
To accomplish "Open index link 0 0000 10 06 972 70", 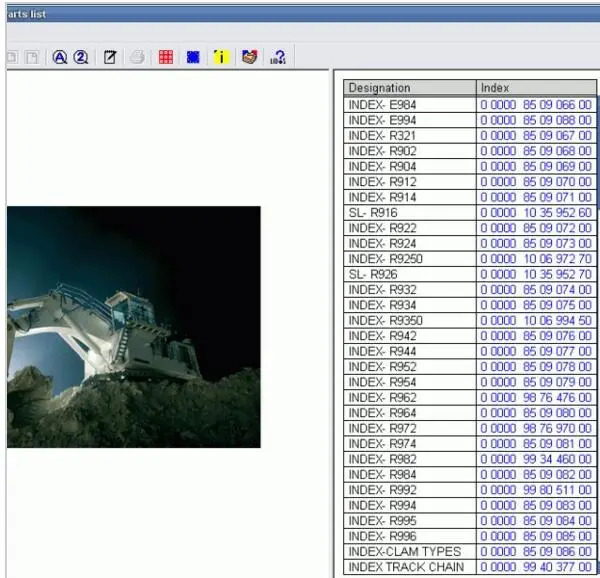I will [536, 259].
